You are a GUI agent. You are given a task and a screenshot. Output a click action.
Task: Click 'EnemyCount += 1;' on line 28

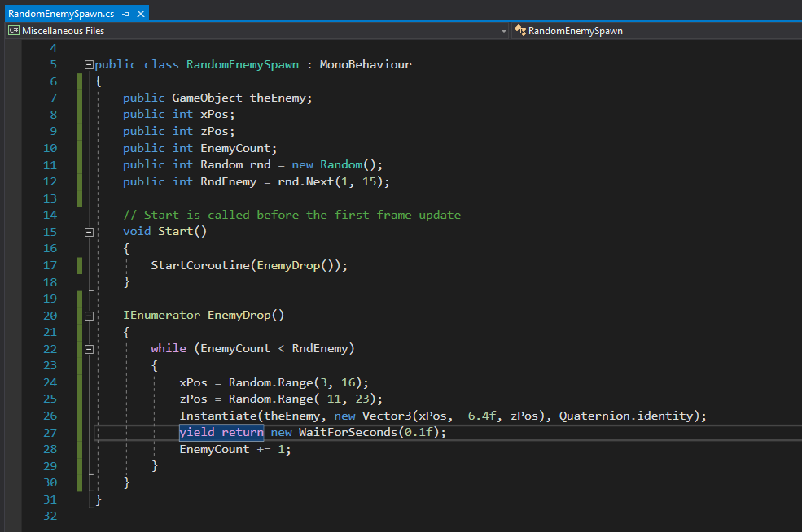(x=235, y=449)
